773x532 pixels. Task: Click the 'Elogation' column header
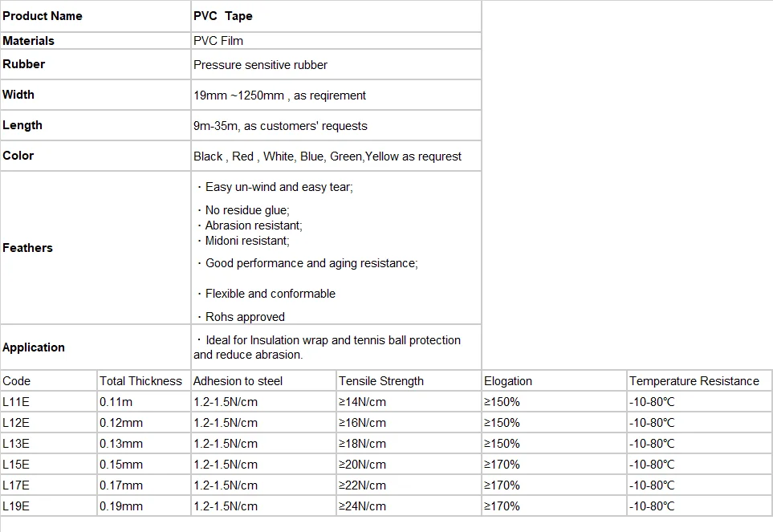[x=508, y=381]
